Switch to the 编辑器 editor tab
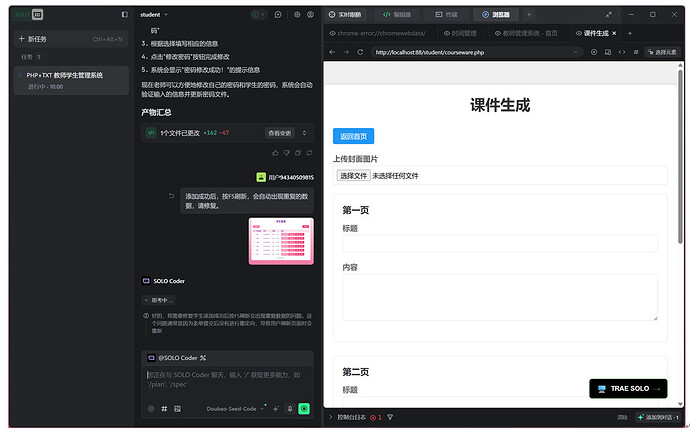 pyautogui.click(x=397, y=15)
